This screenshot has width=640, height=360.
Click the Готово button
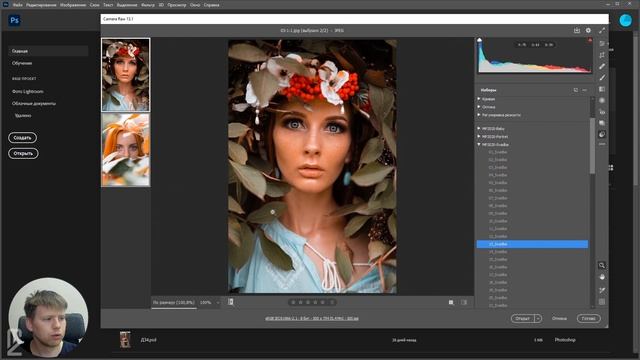589,318
